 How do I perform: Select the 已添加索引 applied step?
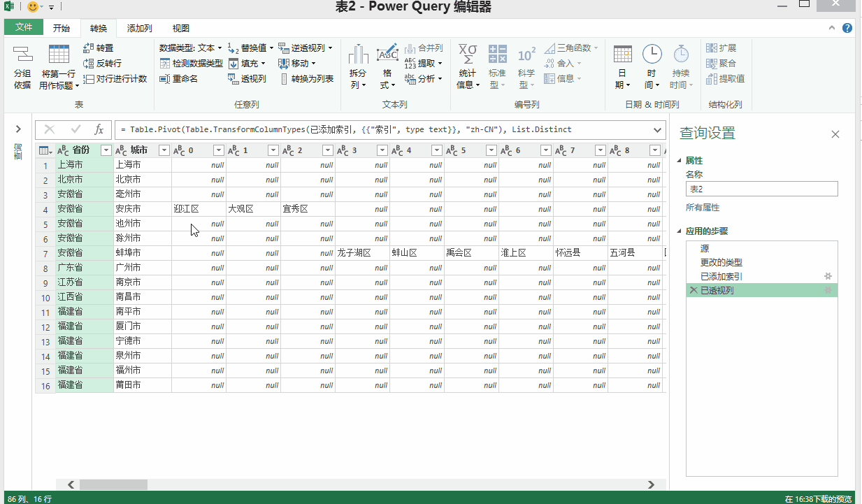click(x=762, y=276)
